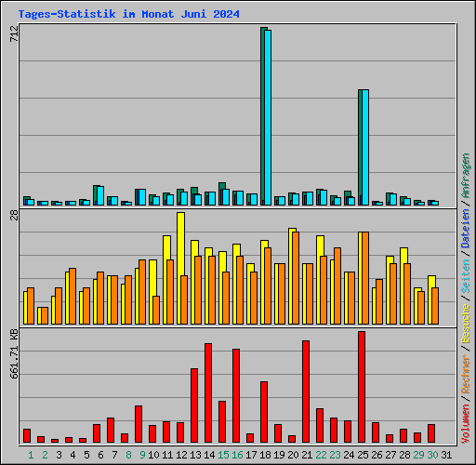476x465 pixels.
Task: Click day 9 on the x-axis
Action: click(142, 455)
